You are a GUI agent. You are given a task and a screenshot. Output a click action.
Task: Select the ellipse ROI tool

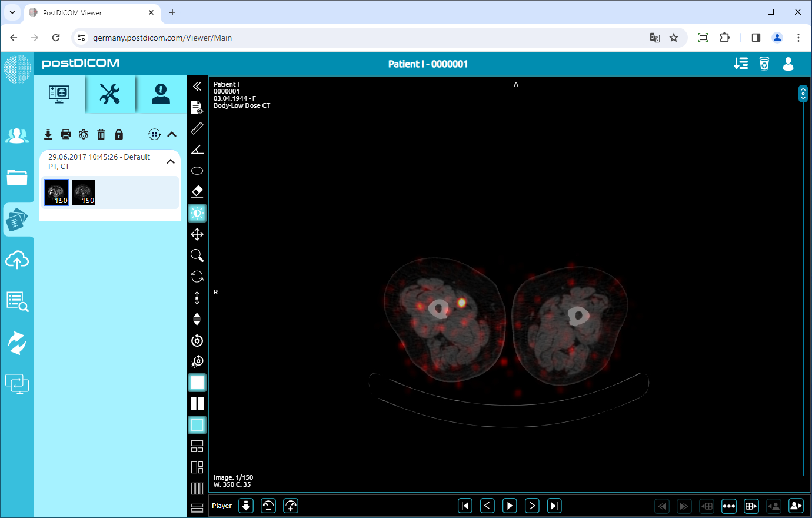pyautogui.click(x=197, y=171)
